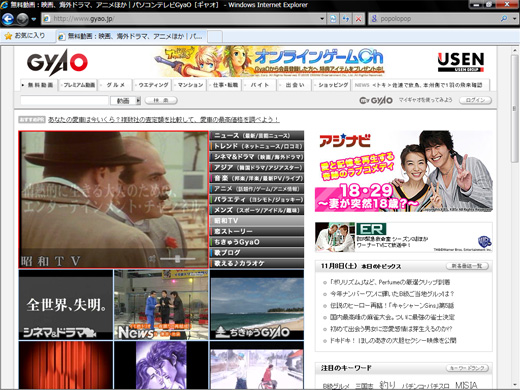Click the browser Forward arrow button
The width and height of the screenshot is (520, 390).
click(x=22, y=19)
